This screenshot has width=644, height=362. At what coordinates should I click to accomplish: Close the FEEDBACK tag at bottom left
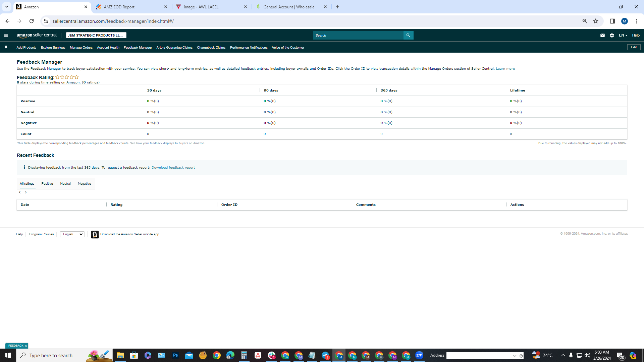point(26,346)
